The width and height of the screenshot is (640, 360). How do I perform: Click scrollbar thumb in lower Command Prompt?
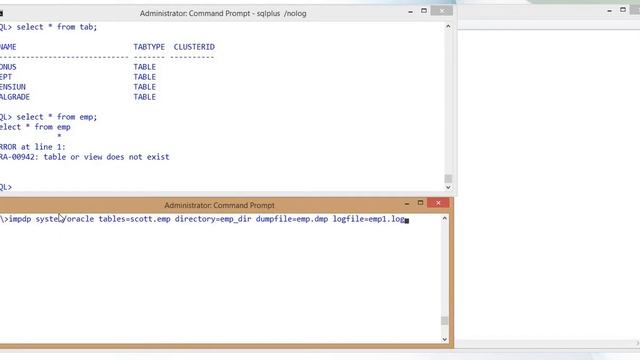pos(444,320)
